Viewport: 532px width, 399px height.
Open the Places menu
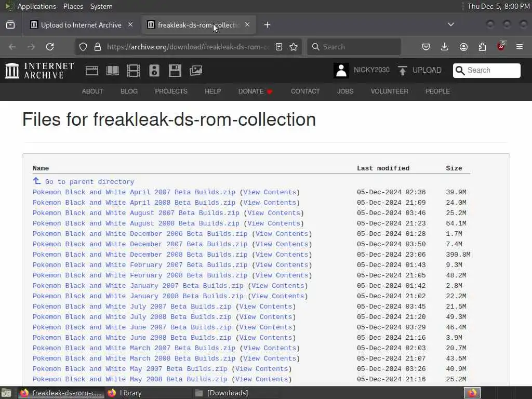[73, 6]
